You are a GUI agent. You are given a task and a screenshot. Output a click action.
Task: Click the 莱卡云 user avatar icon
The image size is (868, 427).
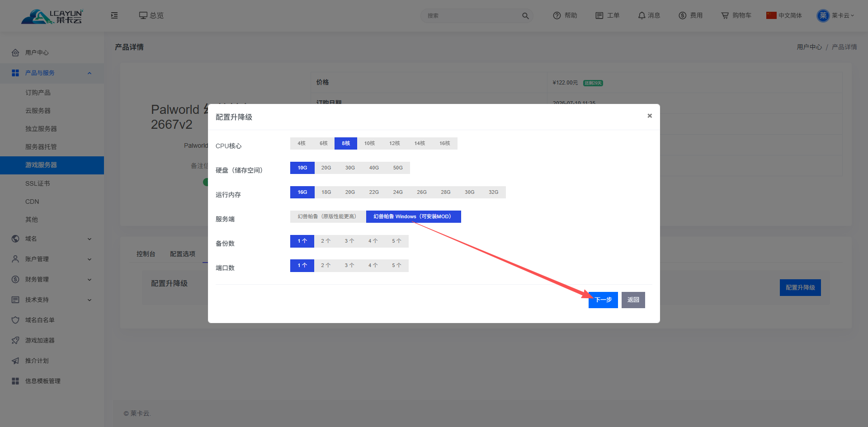(x=823, y=15)
